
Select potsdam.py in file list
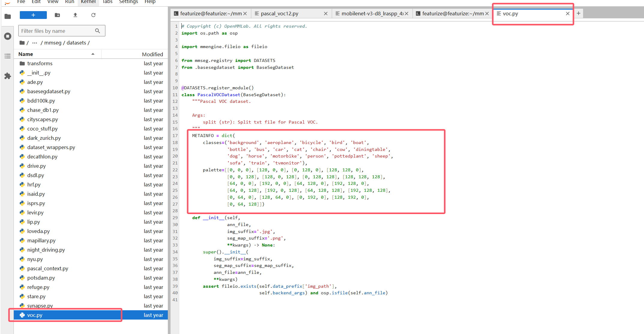[91, 278]
